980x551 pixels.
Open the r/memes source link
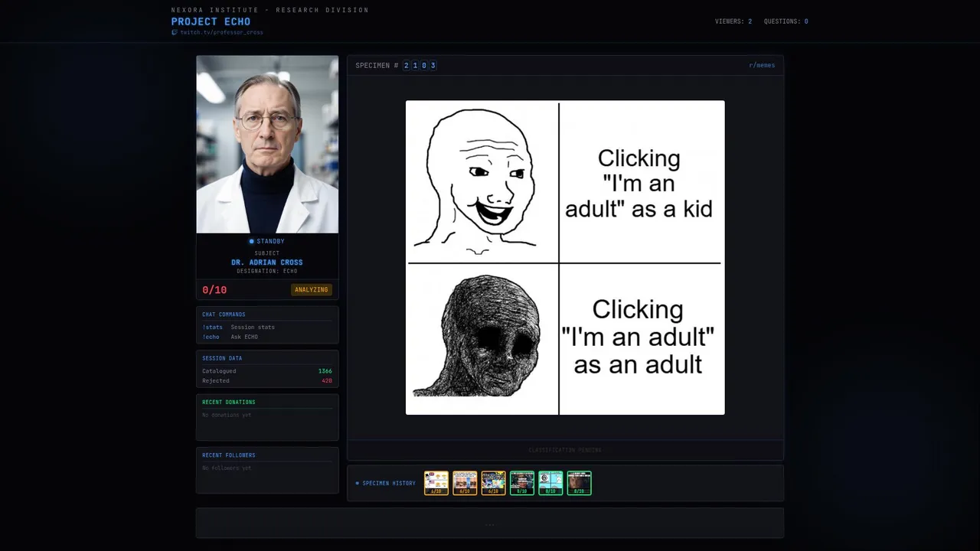click(x=762, y=66)
